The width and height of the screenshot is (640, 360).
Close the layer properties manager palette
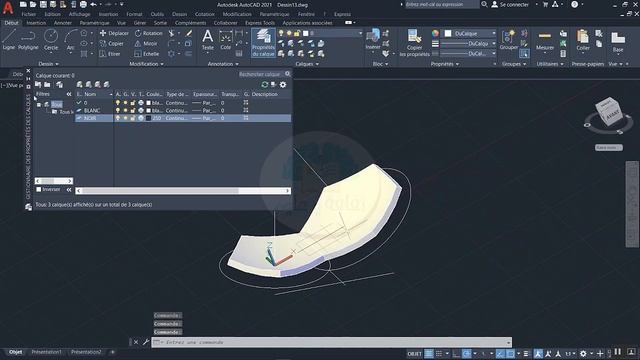coord(28,71)
